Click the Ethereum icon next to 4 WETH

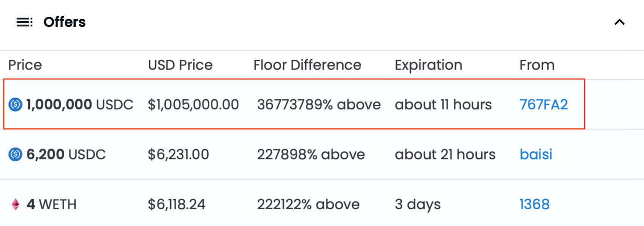[16, 204]
